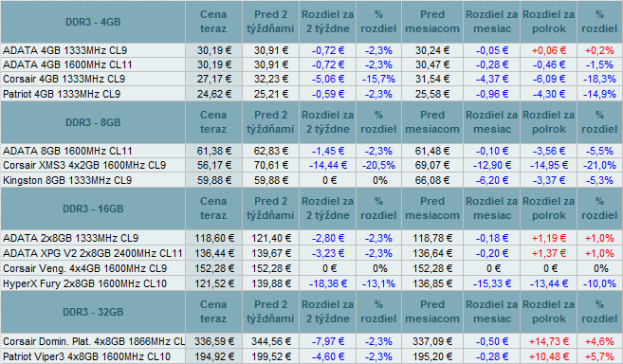This screenshot has width=623, height=364.
Task: Select ADATA 2x8GB 1333MHz CL9 price 118,60 €
Action: coord(213,239)
